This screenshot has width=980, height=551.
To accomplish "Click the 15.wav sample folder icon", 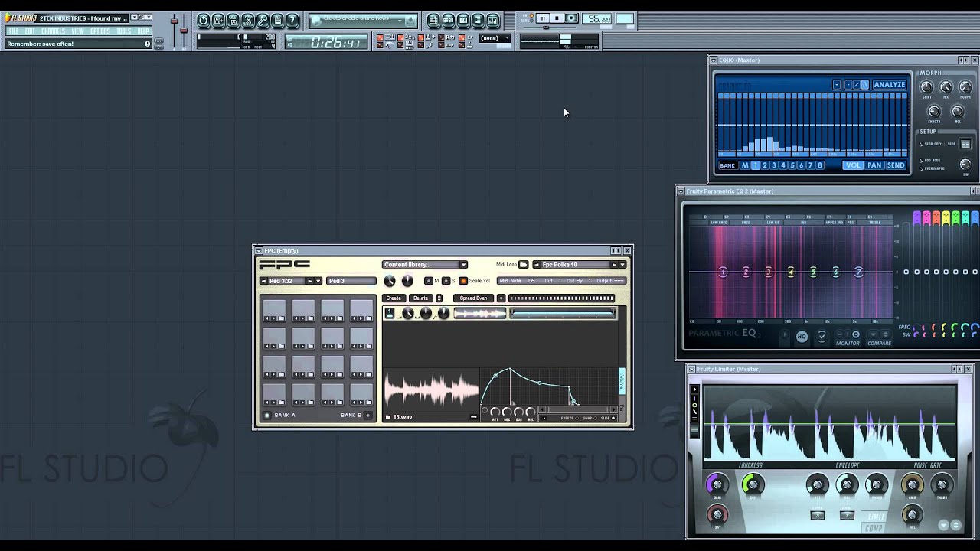I will click(x=388, y=417).
